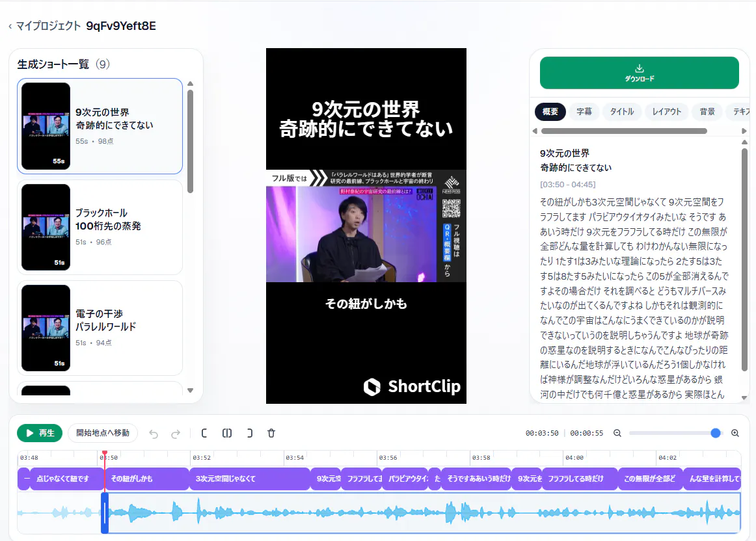Image resolution: width=756 pixels, height=541 pixels.
Task: Click the 生成ショート一覧 heading
Action: 53,64
